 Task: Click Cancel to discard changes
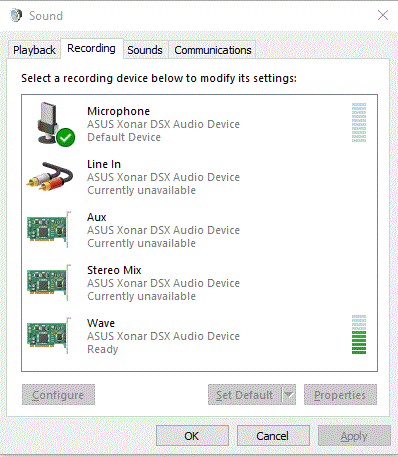pos(273,436)
